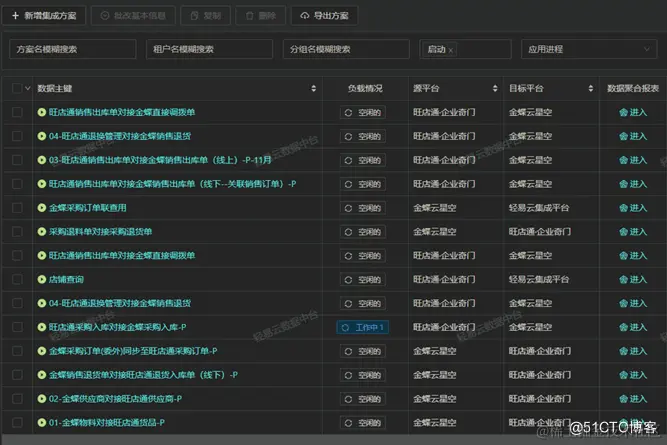The image size is (667, 445).
Task: Remove the 启动 filter tag via its x
Action: click(x=450, y=50)
